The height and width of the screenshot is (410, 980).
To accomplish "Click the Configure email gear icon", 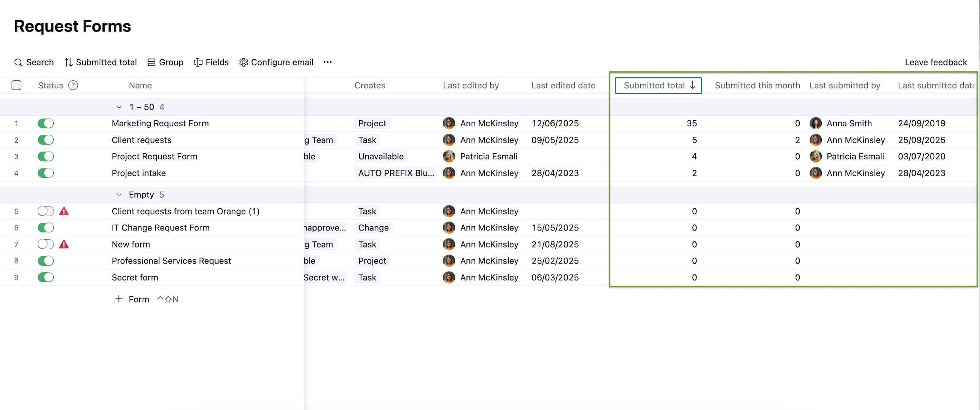I will coord(243,62).
